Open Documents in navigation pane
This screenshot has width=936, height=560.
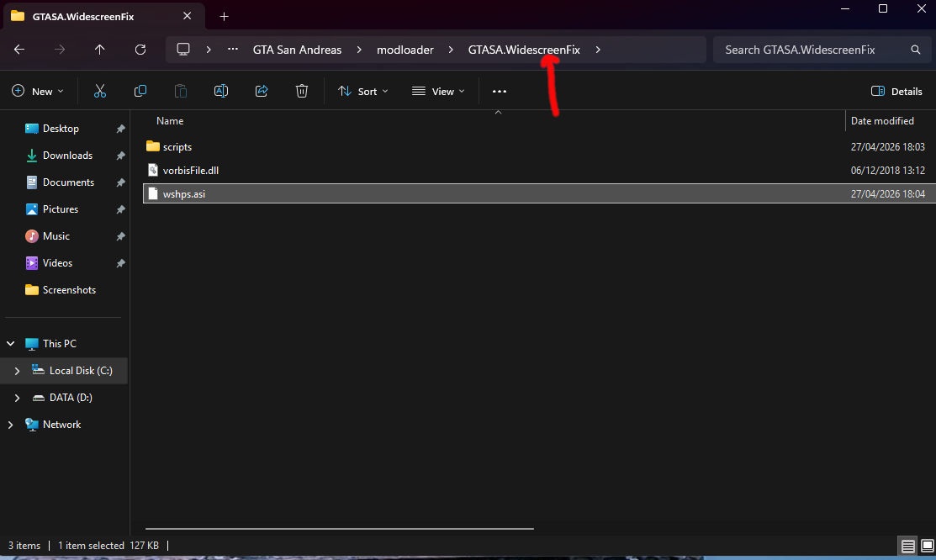point(68,182)
